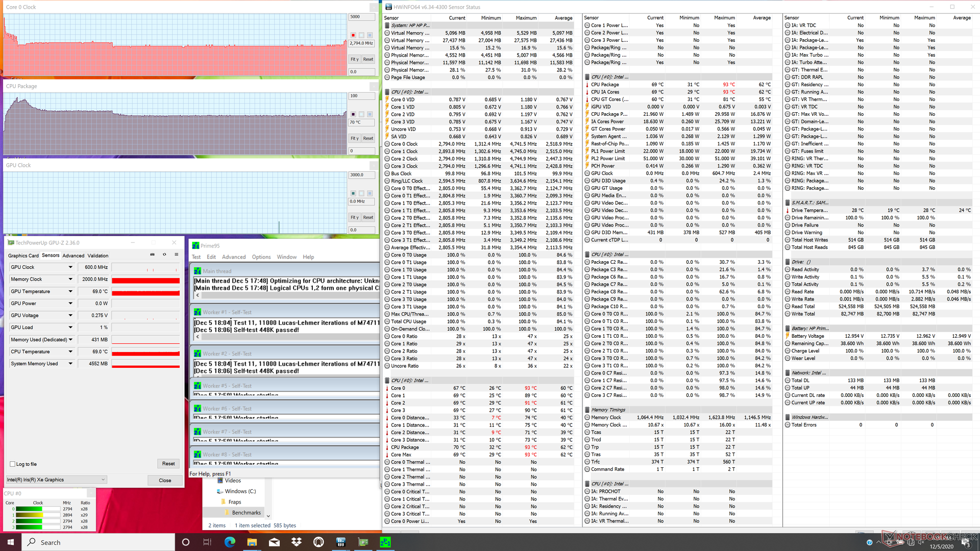Click Task View taskbar icon
The width and height of the screenshot is (980, 551).
[x=207, y=542]
